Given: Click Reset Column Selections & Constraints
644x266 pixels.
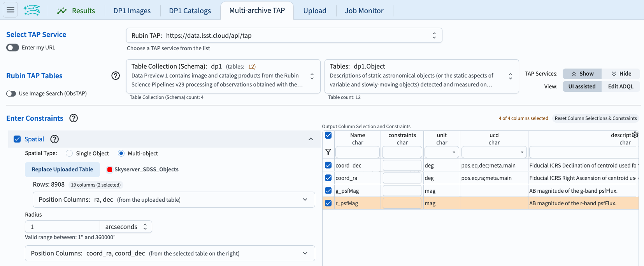Looking at the screenshot, I should coord(596,118).
